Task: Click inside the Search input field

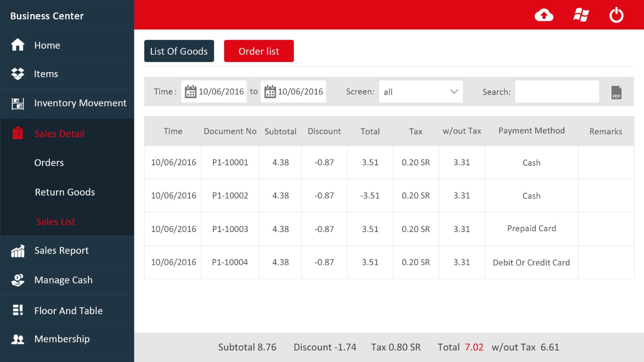Action: (557, 92)
